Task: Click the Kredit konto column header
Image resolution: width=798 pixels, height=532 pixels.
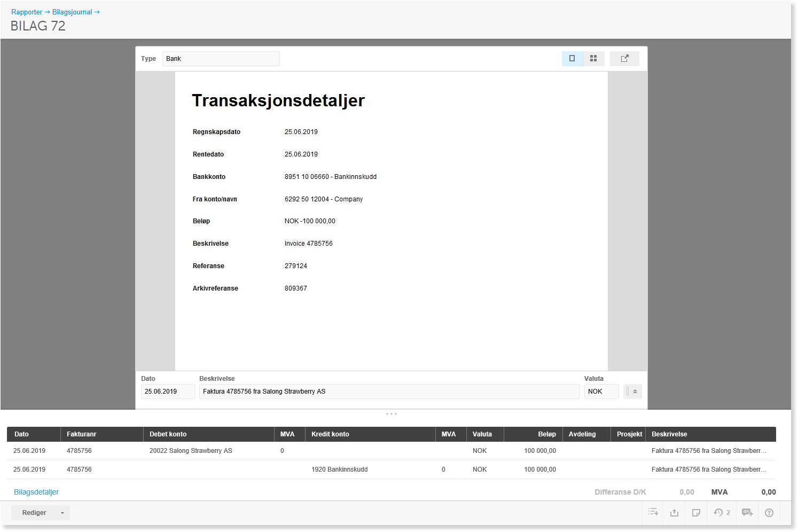Action: pyautogui.click(x=370, y=434)
